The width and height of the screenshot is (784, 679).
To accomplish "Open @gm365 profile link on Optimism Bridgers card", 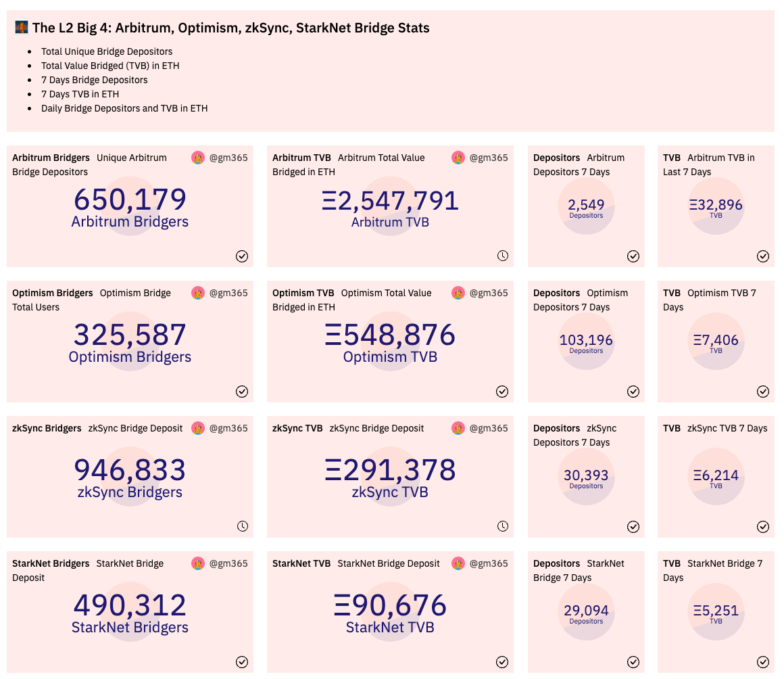I will coord(228,293).
